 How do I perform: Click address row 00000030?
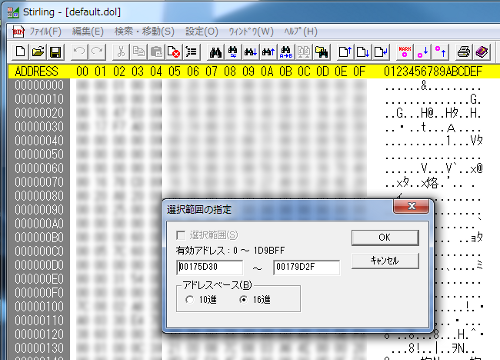click(39, 127)
